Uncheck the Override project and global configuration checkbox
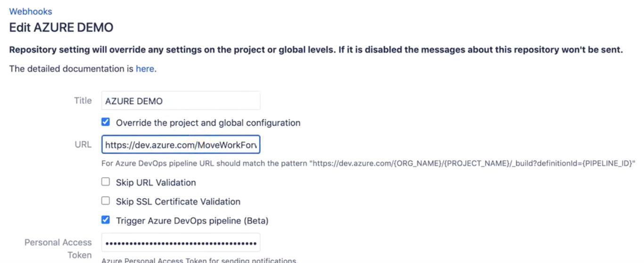 (x=106, y=123)
